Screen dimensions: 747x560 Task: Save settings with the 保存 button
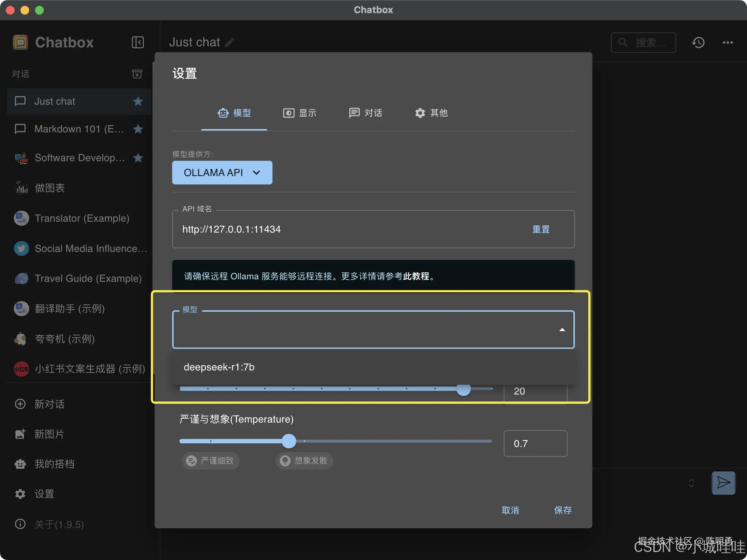tap(562, 510)
